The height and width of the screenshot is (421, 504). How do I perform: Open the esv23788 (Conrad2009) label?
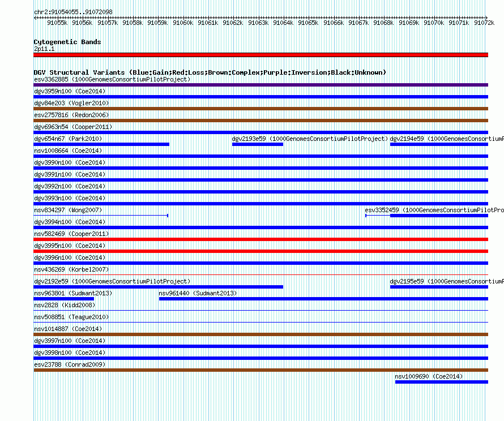[70, 364]
